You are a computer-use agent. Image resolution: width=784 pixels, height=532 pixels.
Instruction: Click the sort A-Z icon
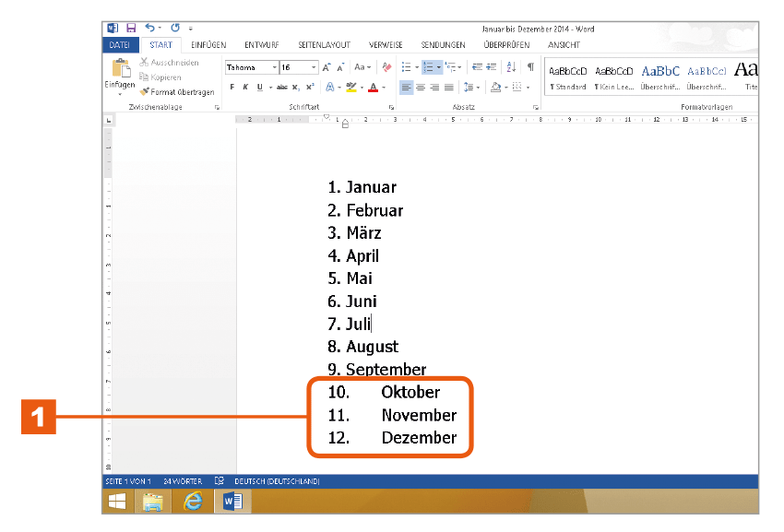pyautogui.click(x=511, y=67)
